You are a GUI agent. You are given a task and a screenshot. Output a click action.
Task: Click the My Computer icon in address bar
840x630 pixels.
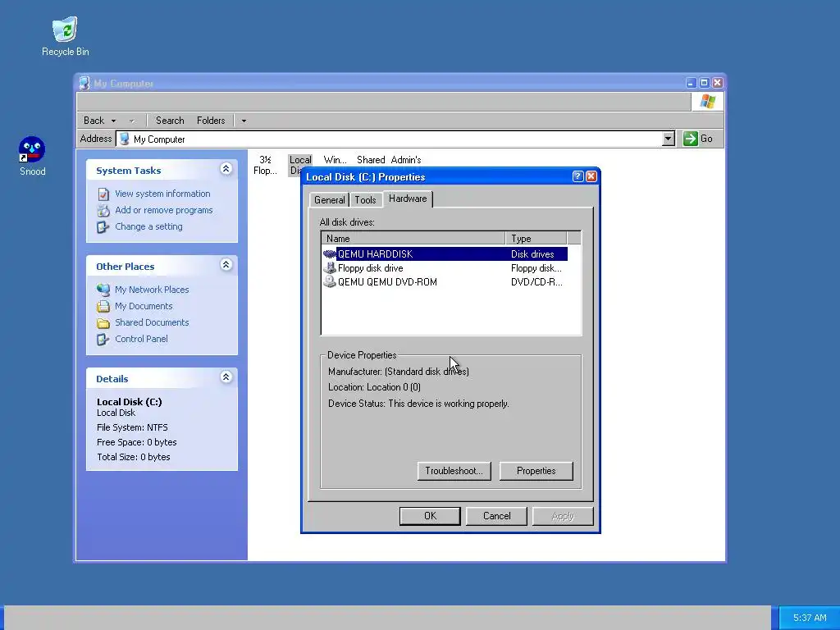125,139
